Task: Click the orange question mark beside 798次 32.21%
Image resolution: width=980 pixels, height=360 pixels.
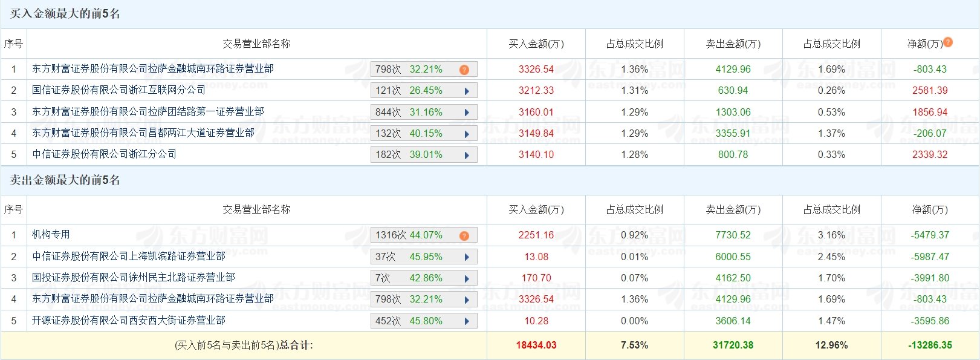Action: click(x=464, y=70)
